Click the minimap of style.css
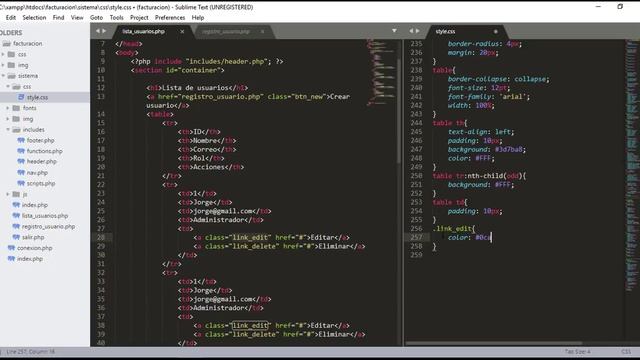Image resolution: width=640 pixels, height=360 pixels. (632, 165)
